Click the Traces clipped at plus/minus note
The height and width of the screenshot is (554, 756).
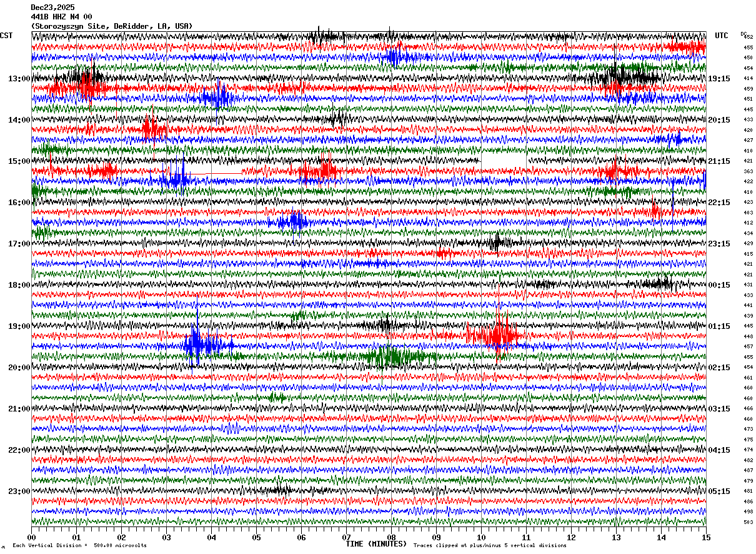[490, 545]
